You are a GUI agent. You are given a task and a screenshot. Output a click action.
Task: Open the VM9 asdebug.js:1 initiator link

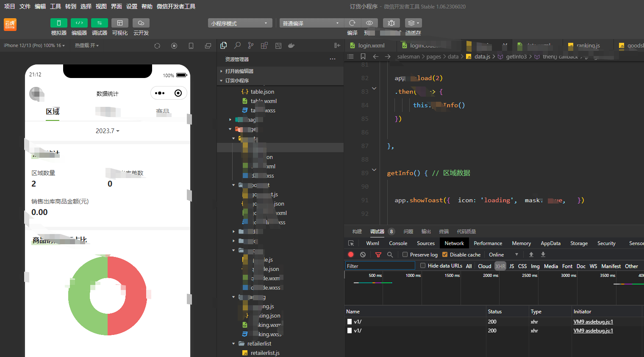[593, 322]
